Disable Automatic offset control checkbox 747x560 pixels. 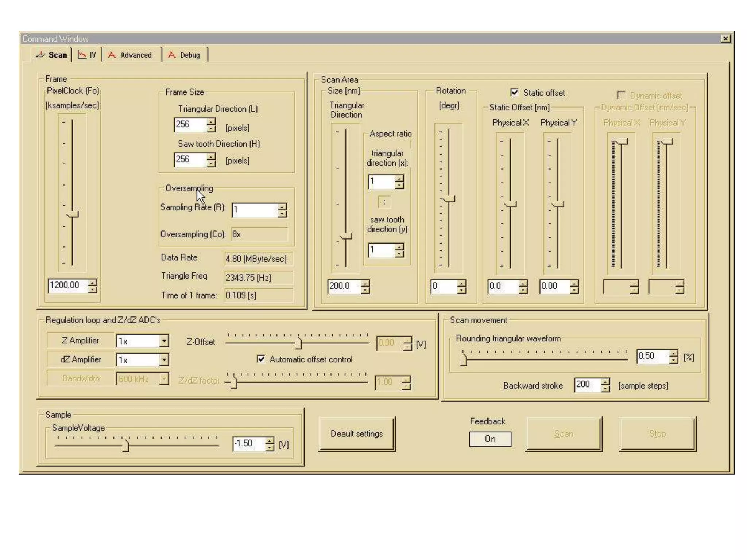(261, 359)
